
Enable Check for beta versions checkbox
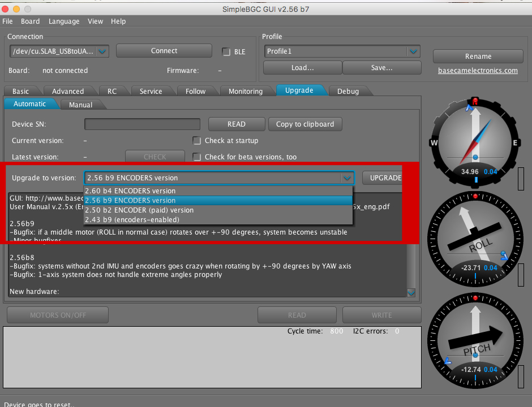[x=196, y=157]
